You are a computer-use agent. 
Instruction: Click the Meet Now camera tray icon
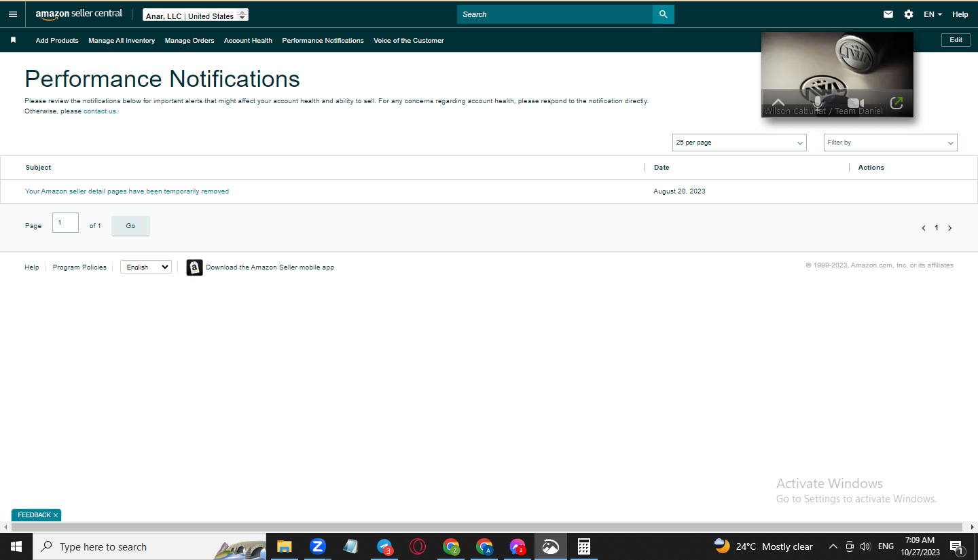(849, 546)
